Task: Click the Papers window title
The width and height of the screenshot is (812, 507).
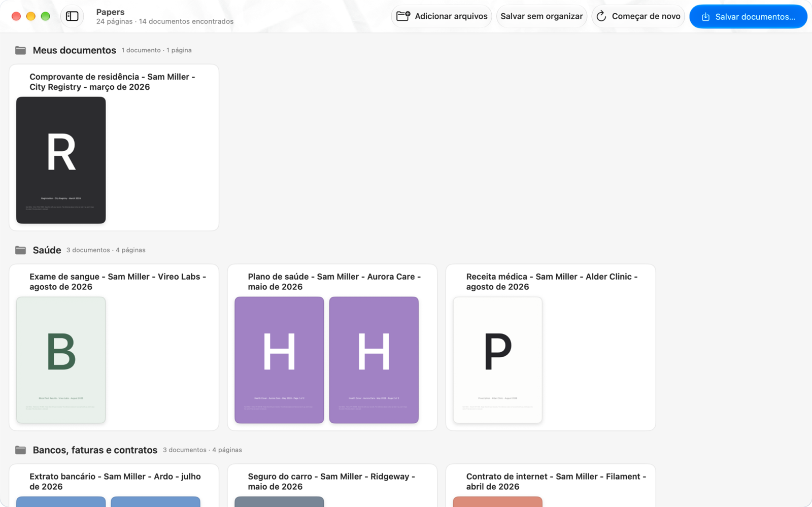Action: click(x=110, y=12)
